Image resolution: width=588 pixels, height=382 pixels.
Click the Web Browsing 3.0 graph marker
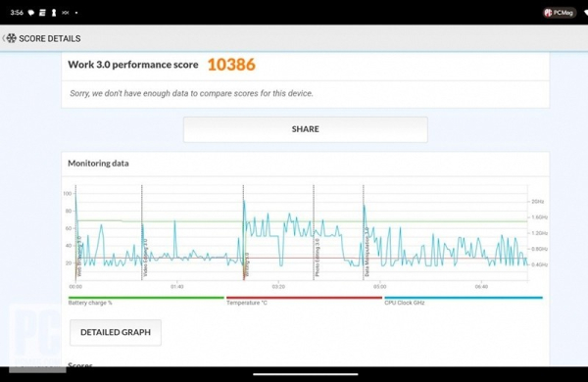(x=79, y=256)
